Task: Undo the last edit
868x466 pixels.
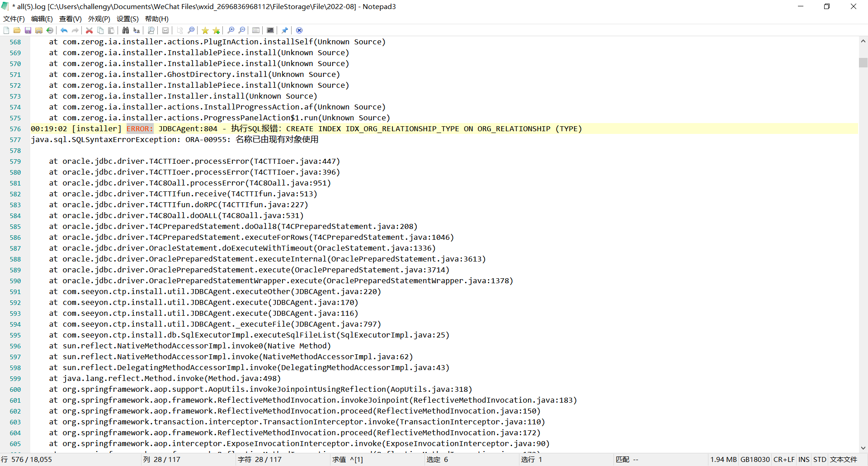Action: (x=64, y=30)
